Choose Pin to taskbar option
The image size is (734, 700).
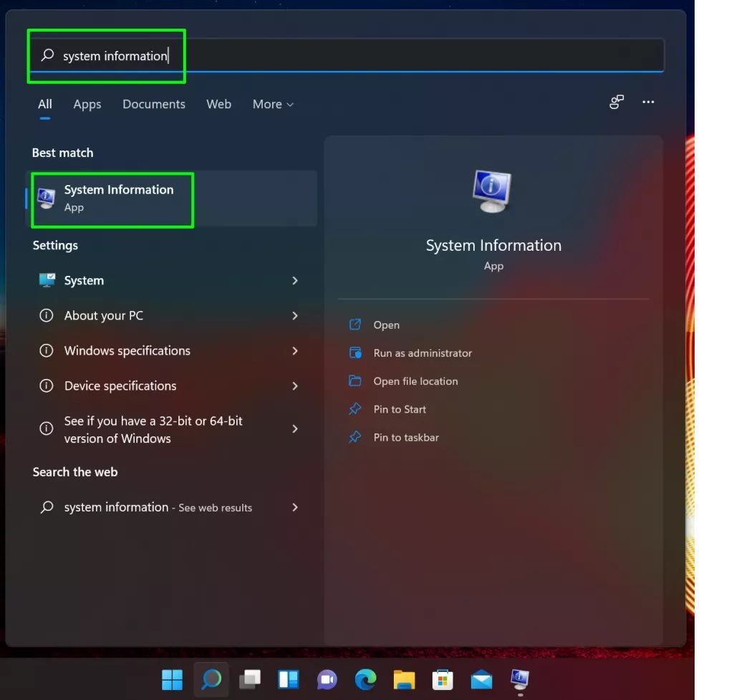coord(405,437)
